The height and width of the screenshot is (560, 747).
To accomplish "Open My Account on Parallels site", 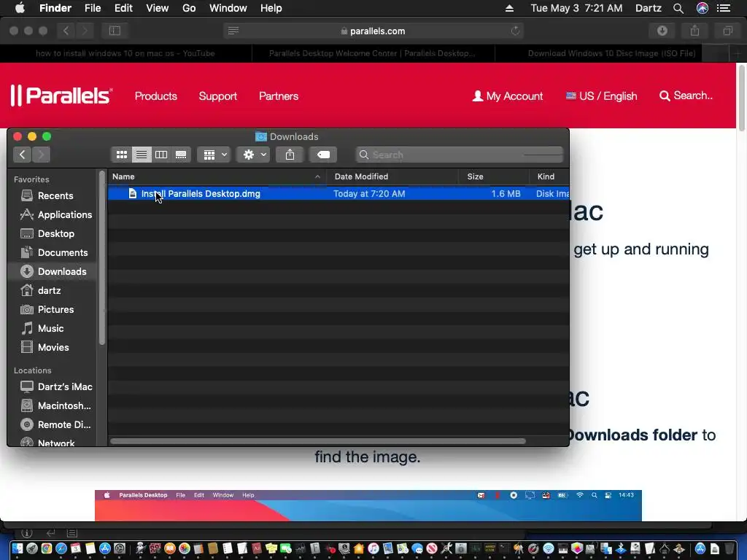I will 508,96.
